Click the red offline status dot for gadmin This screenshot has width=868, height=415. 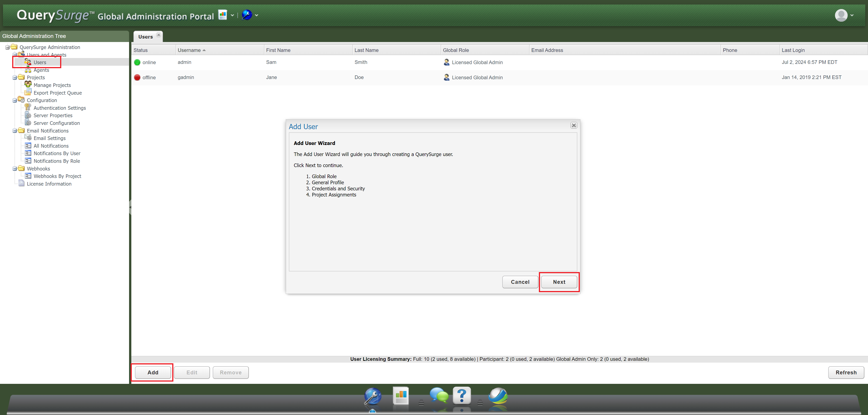click(x=137, y=77)
